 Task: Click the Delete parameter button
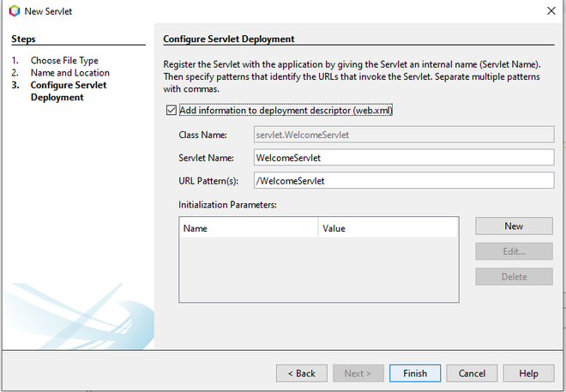(x=514, y=276)
